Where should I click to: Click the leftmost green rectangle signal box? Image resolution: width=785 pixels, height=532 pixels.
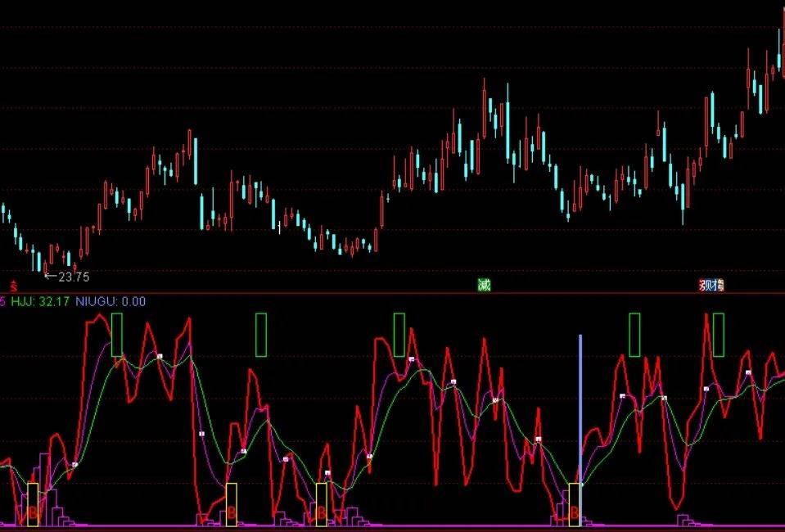point(117,335)
